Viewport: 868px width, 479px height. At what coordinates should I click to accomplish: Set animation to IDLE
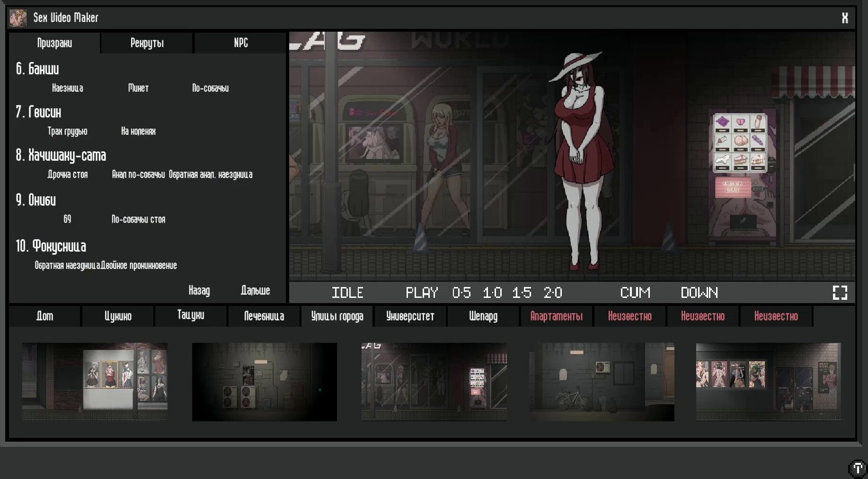point(347,293)
